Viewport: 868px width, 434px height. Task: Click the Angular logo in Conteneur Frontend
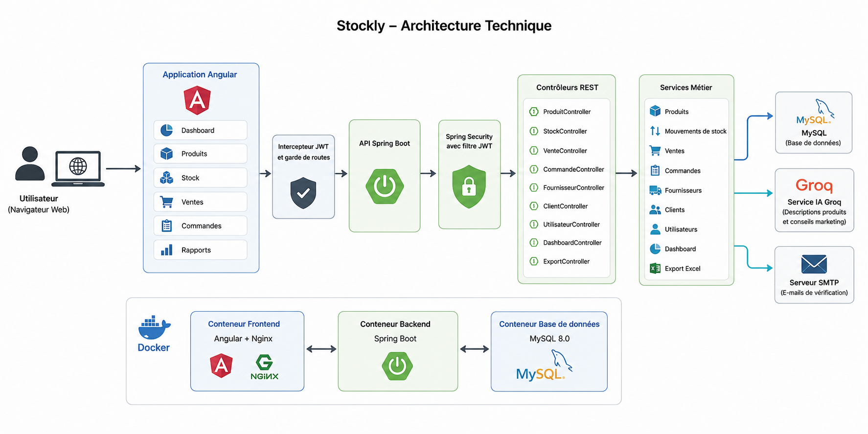point(221,365)
